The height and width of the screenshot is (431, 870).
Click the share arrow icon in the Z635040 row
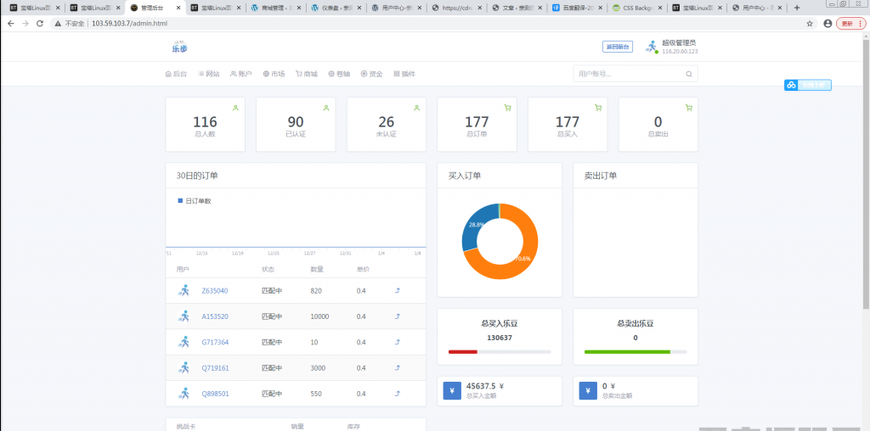click(397, 291)
